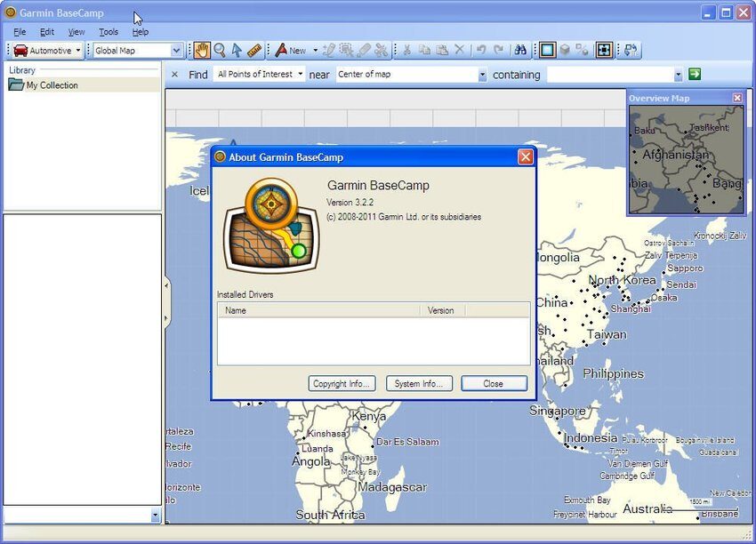Screen dimensions: 756x544
Task: Click the Madagascar label on map
Action: [392, 487]
